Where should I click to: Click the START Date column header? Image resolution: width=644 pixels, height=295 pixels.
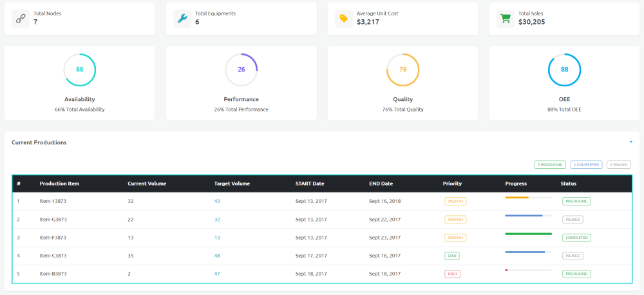(310, 184)
